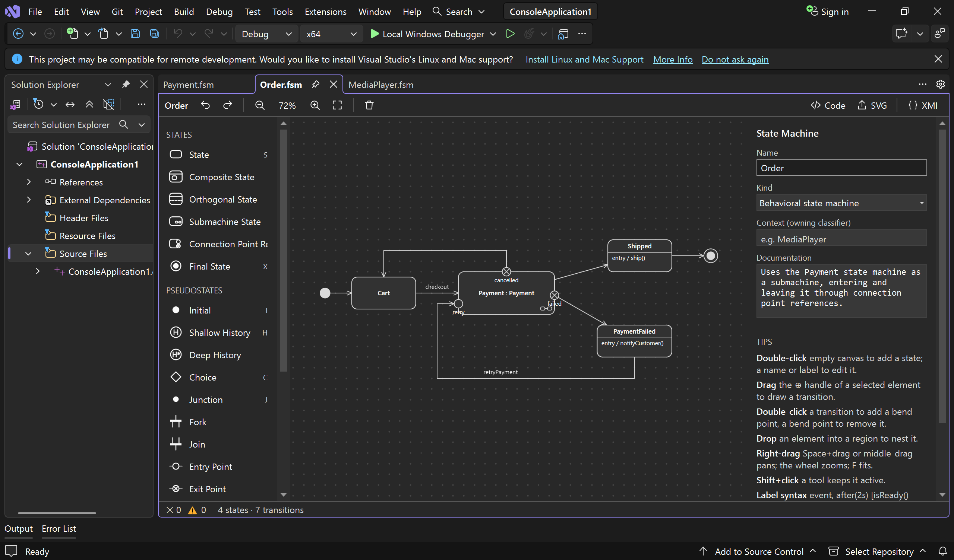Select the Fork pseudostate tool
The image size is (954, 560).
pyautogui.click(x=218, y=422)
